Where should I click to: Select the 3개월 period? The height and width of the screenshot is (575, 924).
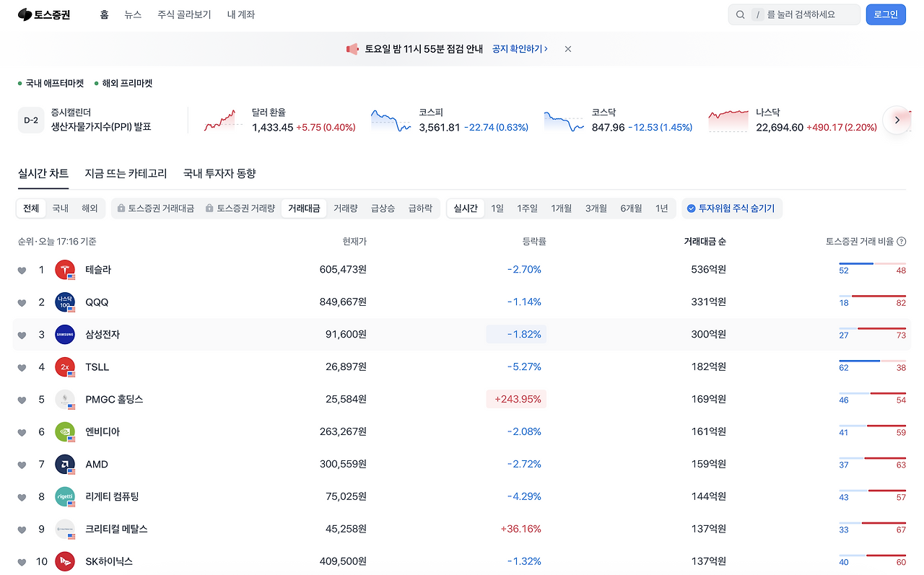point(596,209)
